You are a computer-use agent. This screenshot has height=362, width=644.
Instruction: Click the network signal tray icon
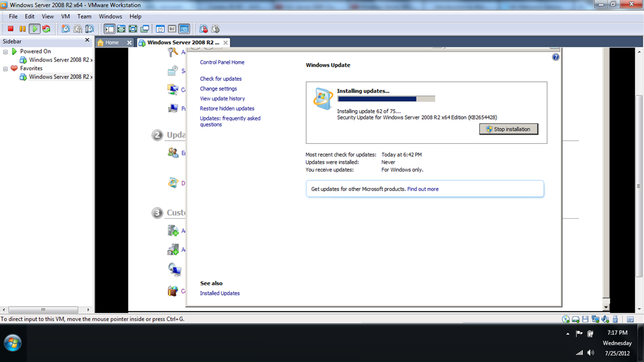pyautogui.click(x=579, y=353)
